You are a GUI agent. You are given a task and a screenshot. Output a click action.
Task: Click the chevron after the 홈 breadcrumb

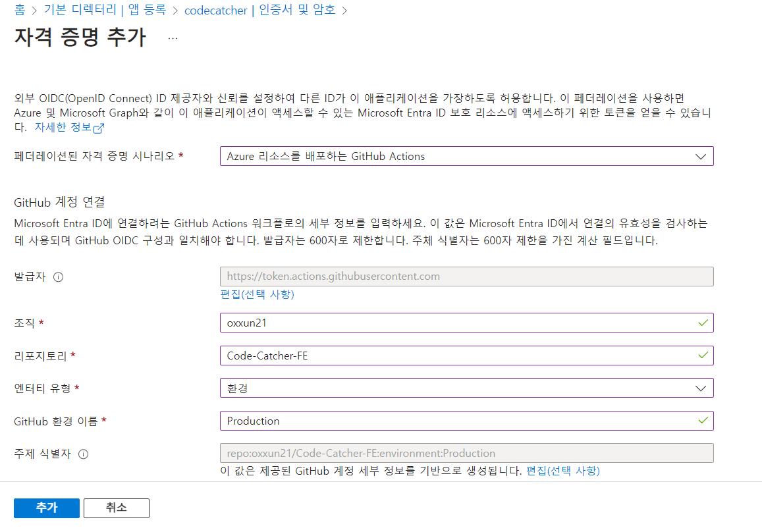pos(34,11)
